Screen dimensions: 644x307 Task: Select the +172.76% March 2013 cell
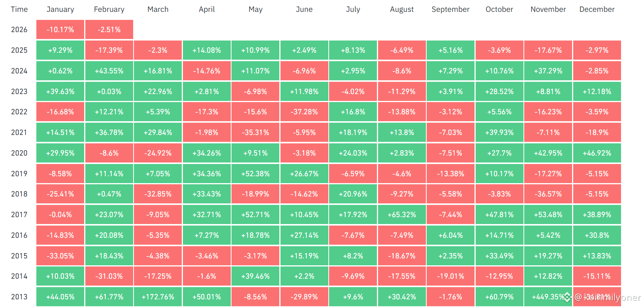click(x=158, y=297)
